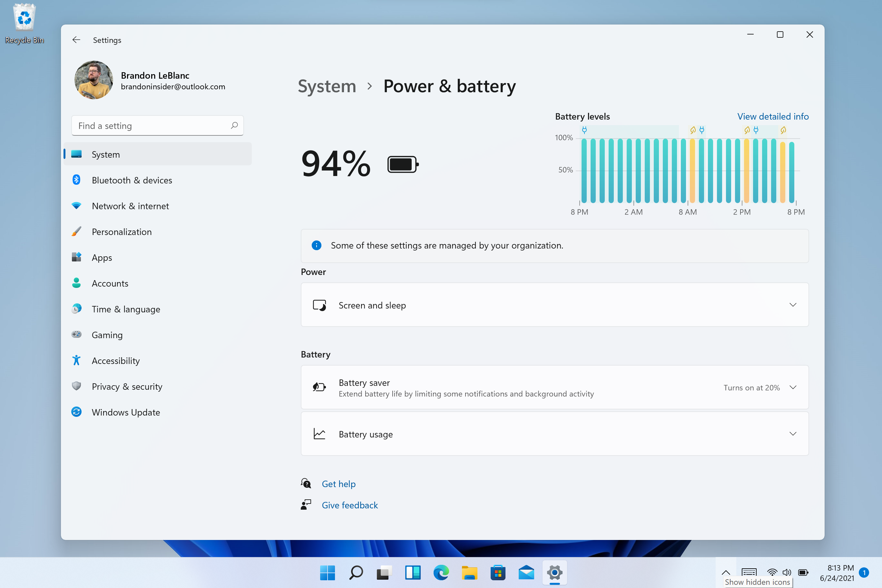Expand the Battery saver settings

[793, 387]
